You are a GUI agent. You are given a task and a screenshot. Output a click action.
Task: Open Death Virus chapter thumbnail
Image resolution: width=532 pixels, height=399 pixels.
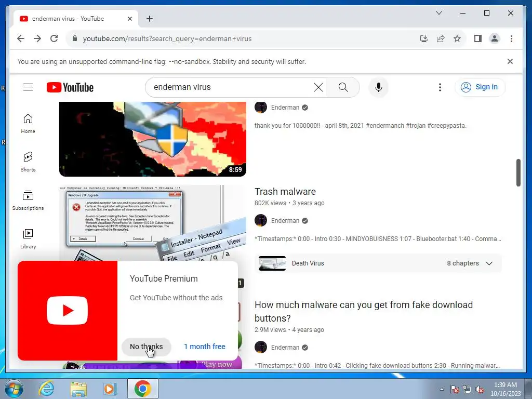coord(272,263)
